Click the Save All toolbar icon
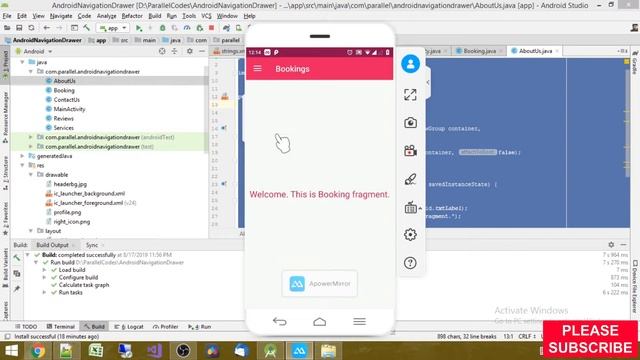 click(x=19, y=28)
